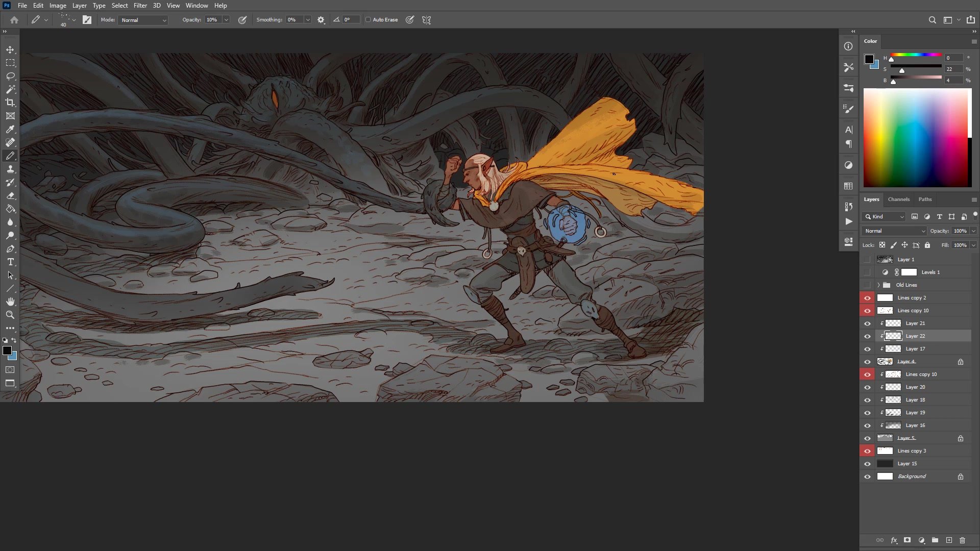Select the Eraser tool
The width and height of the screenshot is (980, 551).
[10, 196]
